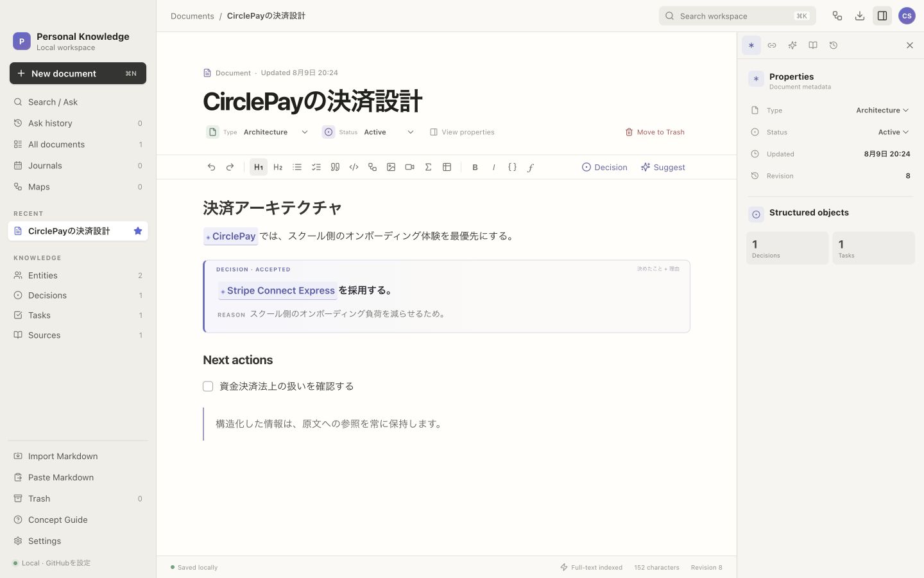The width and height of the screenshot is (924, 578).
Task: Open the Tasks count card
Action: click(873, 248)
